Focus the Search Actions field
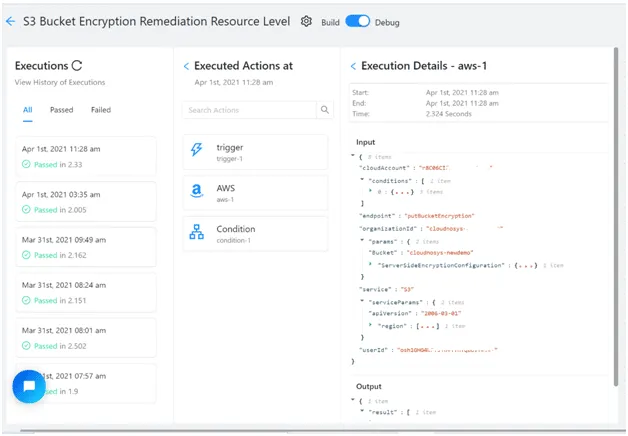 tap(249, 110)
